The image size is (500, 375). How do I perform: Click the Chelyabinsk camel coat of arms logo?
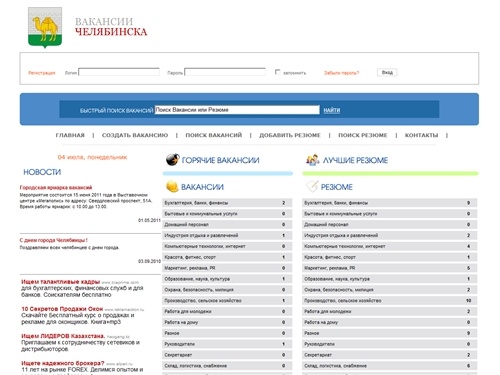tap(45, 28)
